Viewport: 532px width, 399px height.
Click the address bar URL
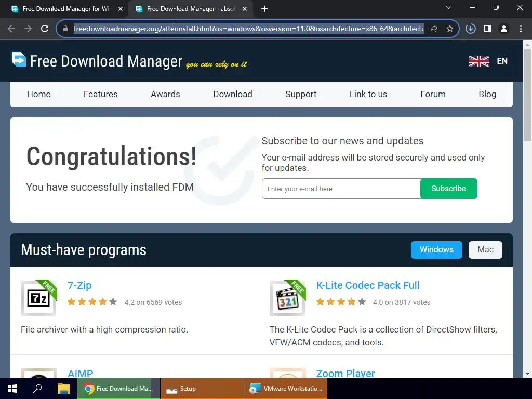[x=248, y=29]
